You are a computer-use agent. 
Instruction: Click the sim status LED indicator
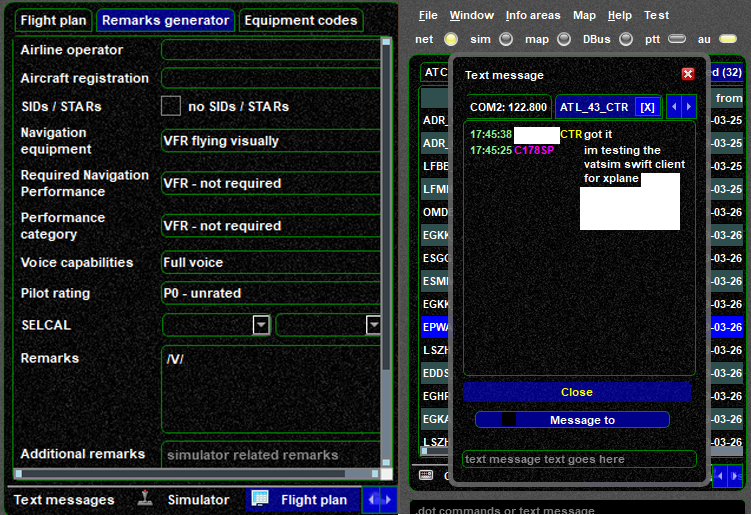click(x=506, y=39)
